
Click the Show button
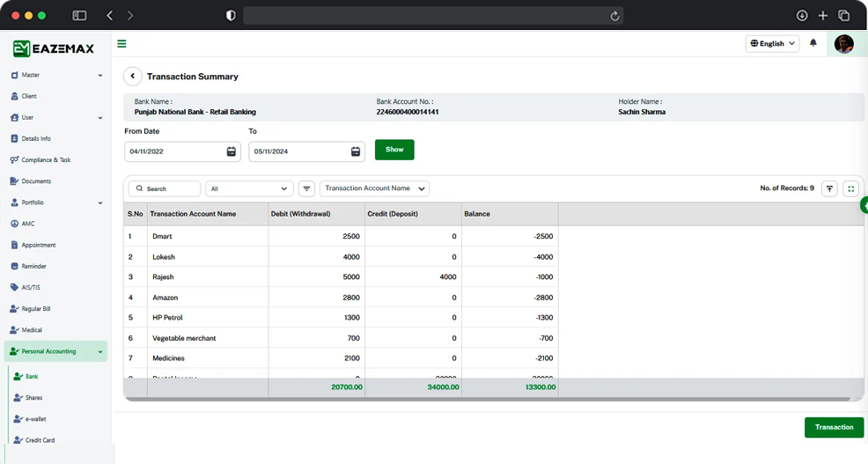[394, 150]
